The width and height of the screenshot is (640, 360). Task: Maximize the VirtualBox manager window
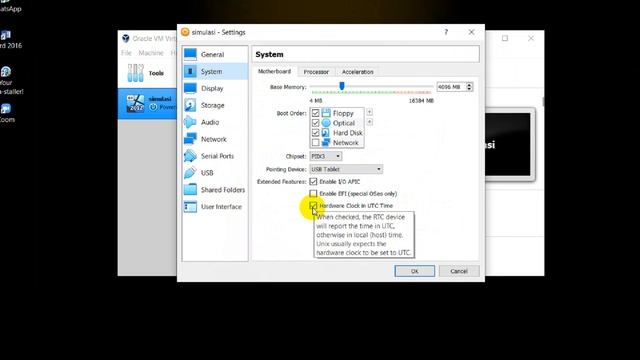coord(505,38)
